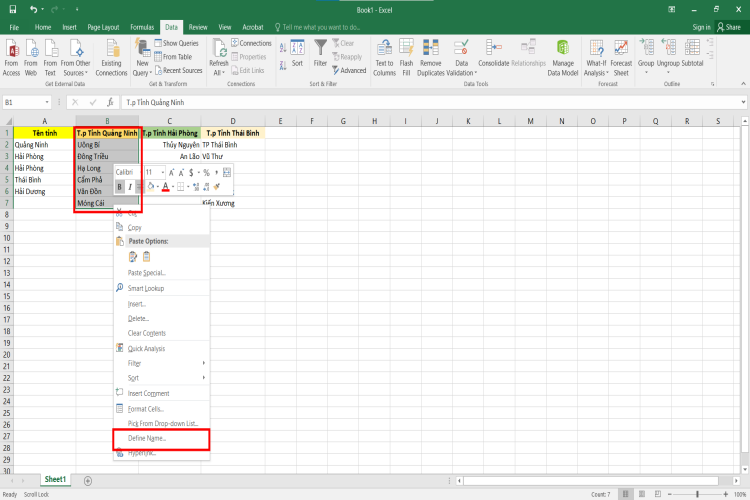
Task: Click the insert function fx icon
Action: tap(110, 102)
